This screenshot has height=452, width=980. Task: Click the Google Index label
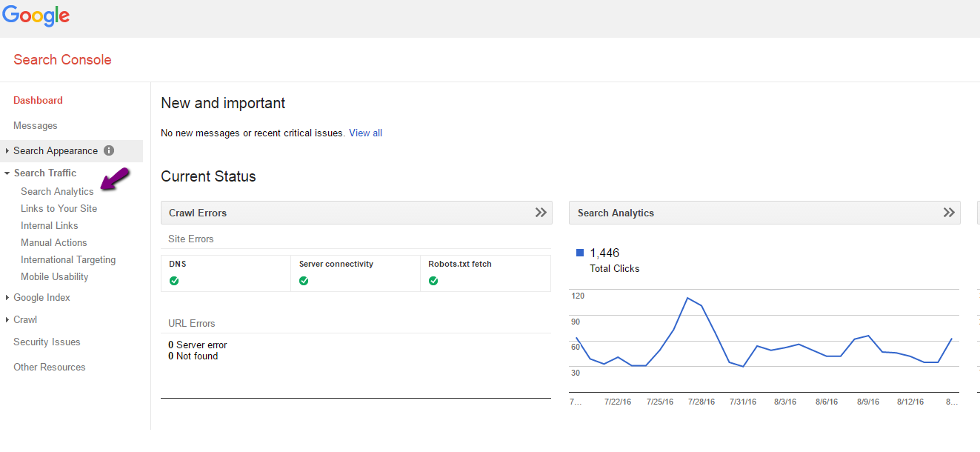tap(41, 297)
